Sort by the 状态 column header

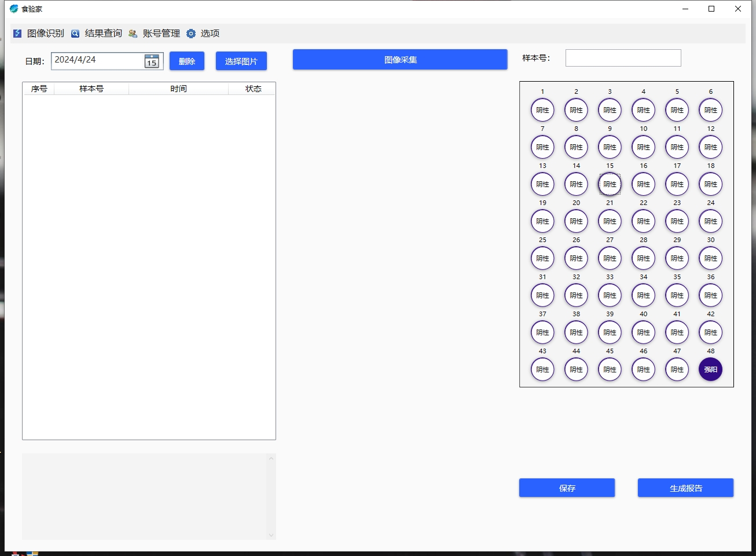tap(253, 89)
